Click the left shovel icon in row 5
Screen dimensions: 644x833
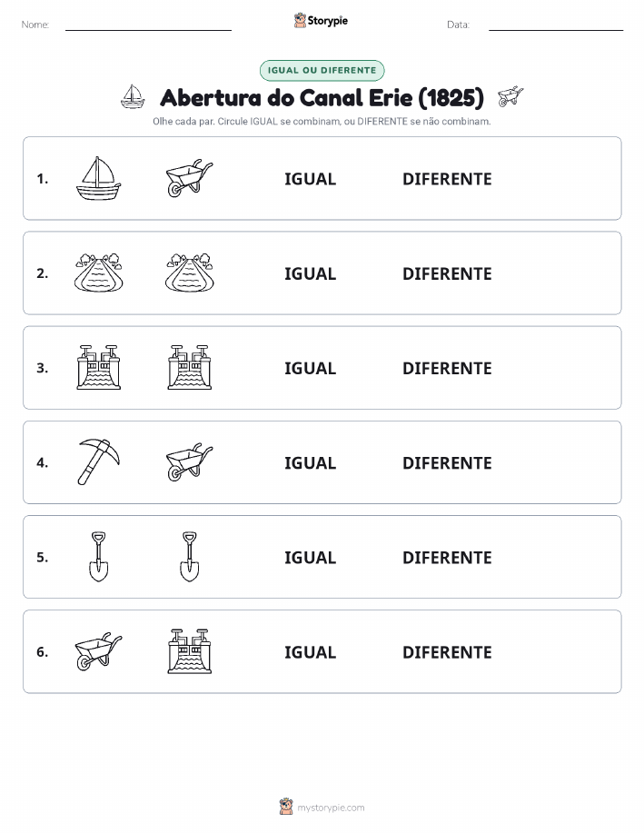(x=99, y=557)
